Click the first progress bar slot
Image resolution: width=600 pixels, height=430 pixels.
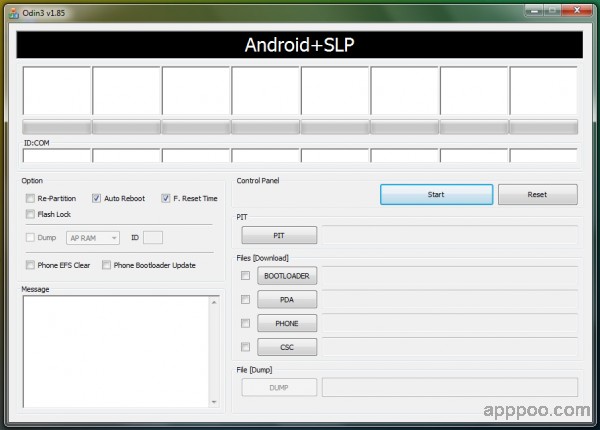[x=57, y=127]
